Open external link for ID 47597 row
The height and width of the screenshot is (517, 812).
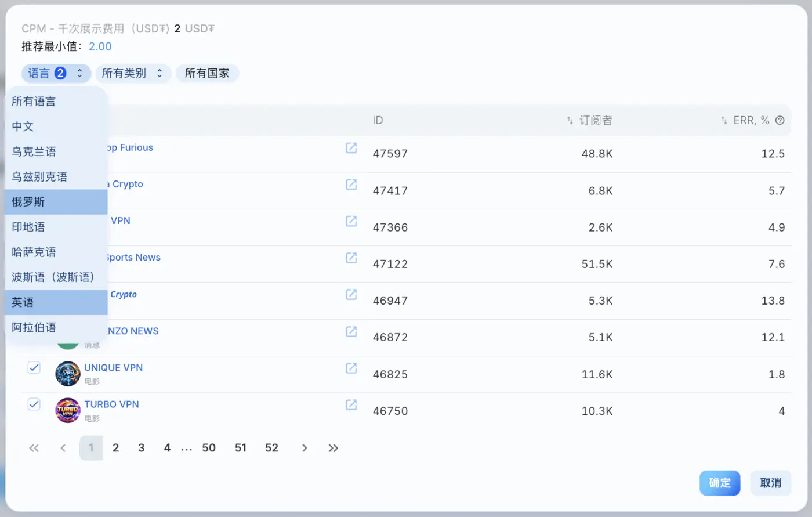[351, 147]
